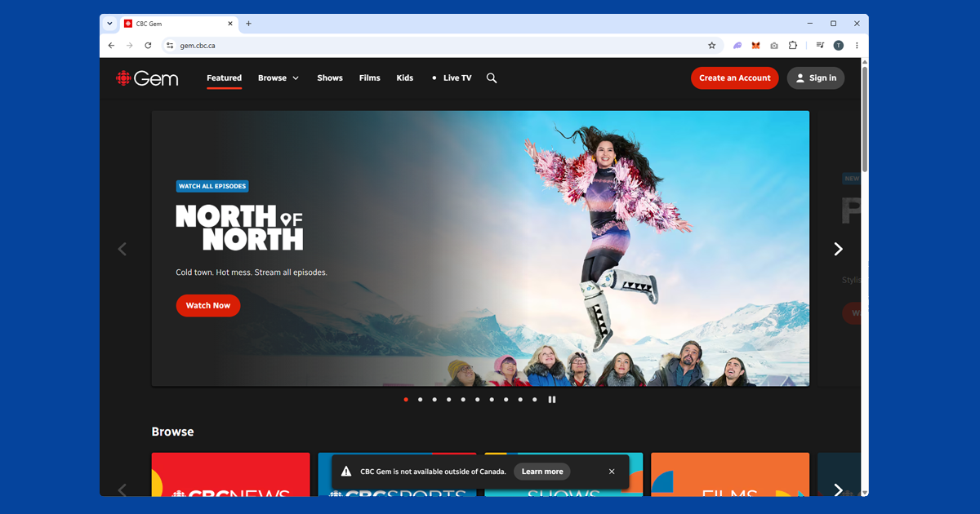980x514 pixels.
Task: Go to next carousel slide arrow
Action: click(x=838, y=249)
